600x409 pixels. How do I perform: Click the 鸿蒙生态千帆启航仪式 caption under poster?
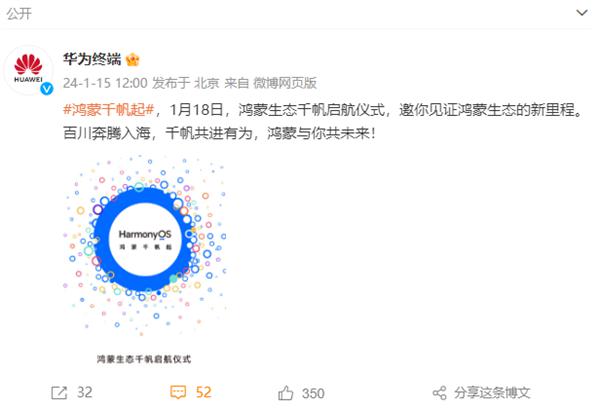pyautogui.click(x=144, y=359)
